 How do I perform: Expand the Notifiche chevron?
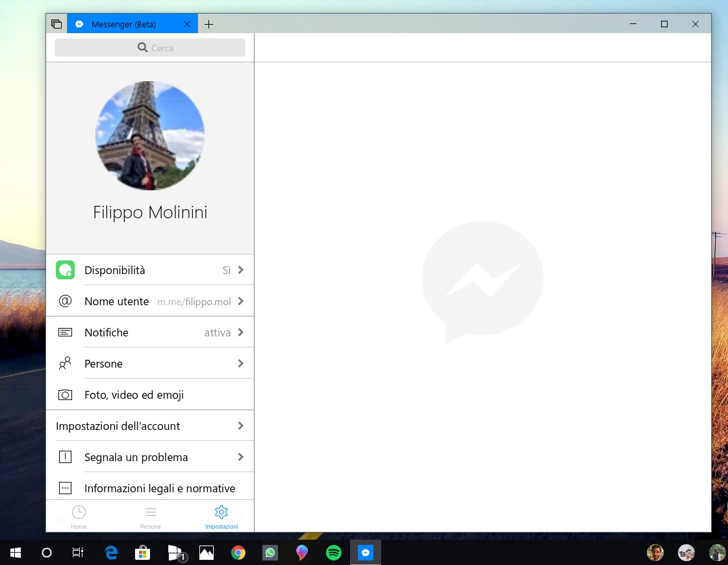tap(240, 332)
